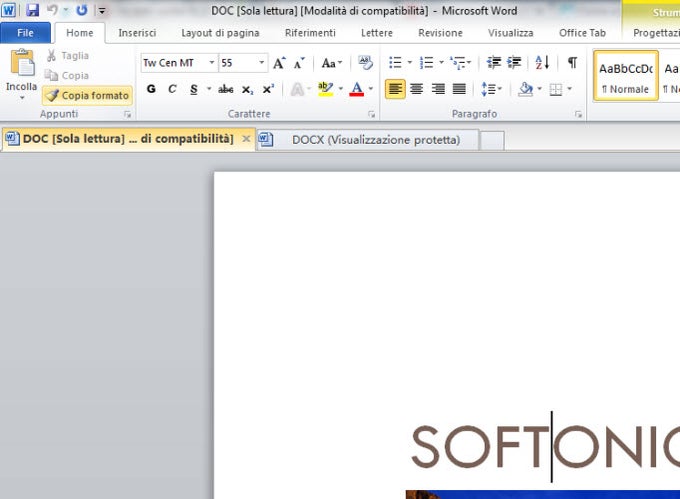Open the highlight color dropdown arrow
Viewport: 680px width, 499px height.
point(341,89)
